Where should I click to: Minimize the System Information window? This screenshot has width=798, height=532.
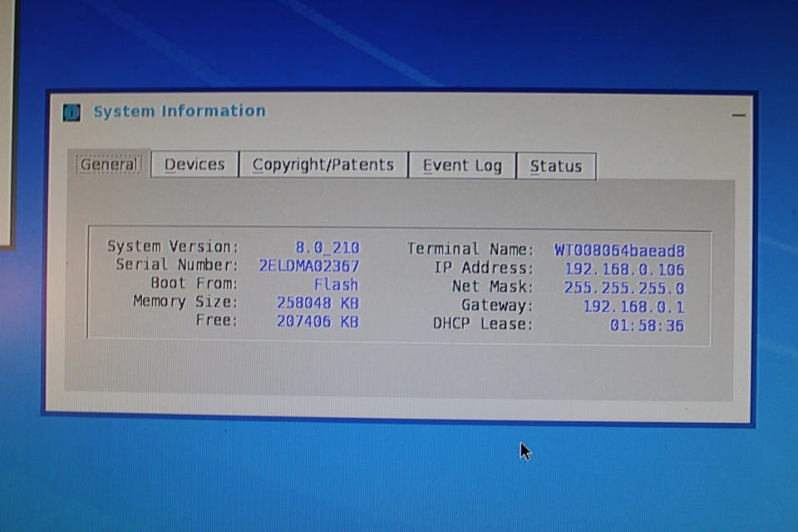click(738, 116)
